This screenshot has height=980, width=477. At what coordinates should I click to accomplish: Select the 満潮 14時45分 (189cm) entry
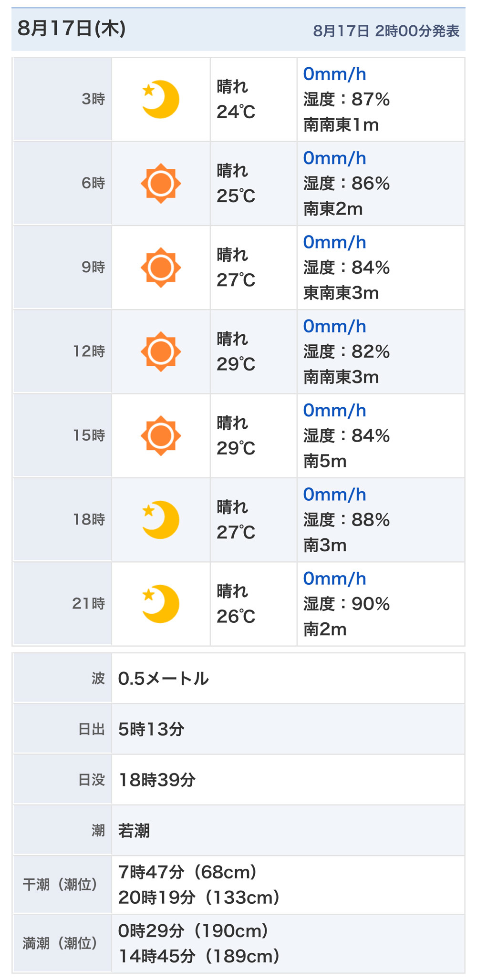coord(199,956)
